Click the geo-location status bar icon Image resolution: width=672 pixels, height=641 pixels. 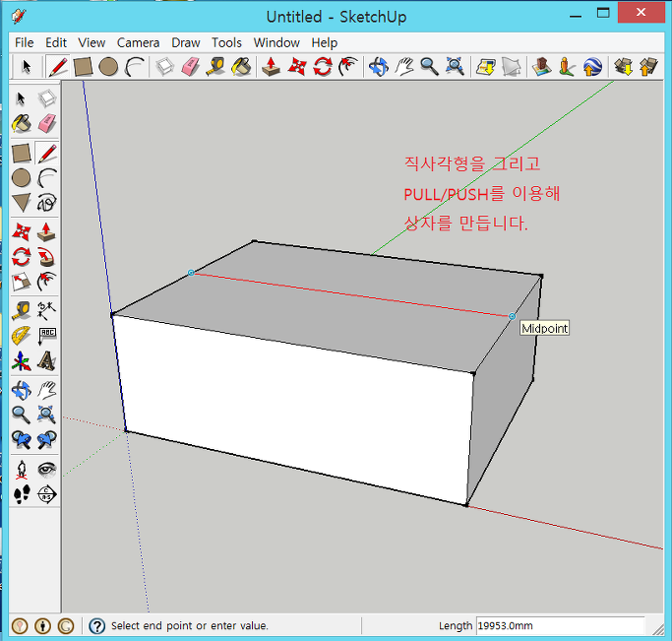[20, 626]
